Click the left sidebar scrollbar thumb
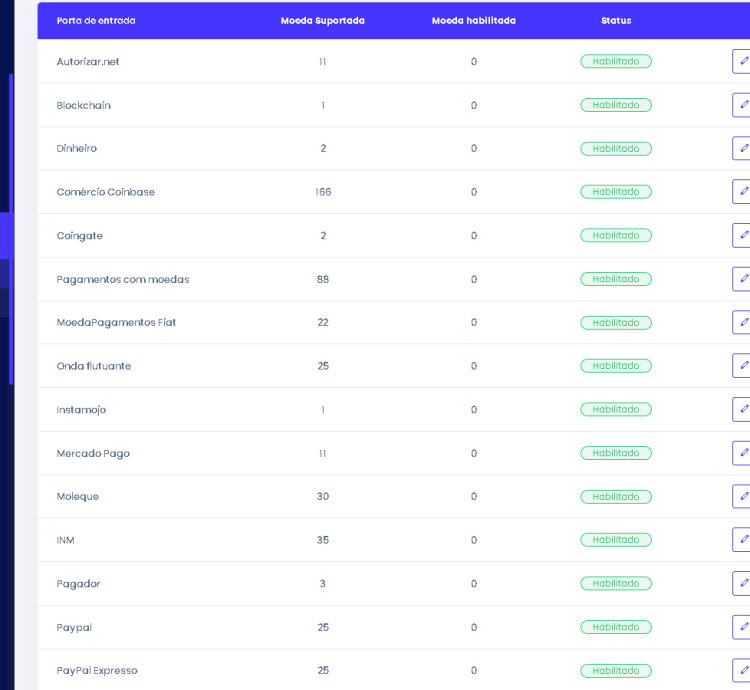Image resolution: width=750 pixels, height=690 pixels. tap(11, 230)
